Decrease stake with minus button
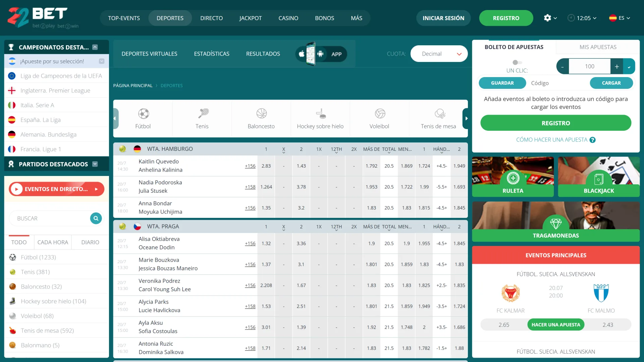The width and height of the screenshot is (644, 362). click(x=562, y=66)
